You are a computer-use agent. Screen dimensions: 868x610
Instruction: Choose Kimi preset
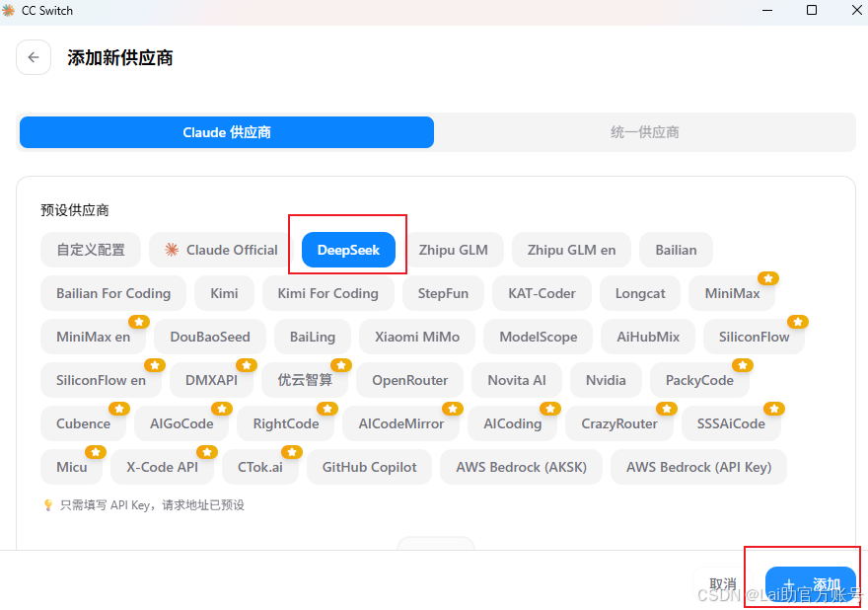pos(224,293)
